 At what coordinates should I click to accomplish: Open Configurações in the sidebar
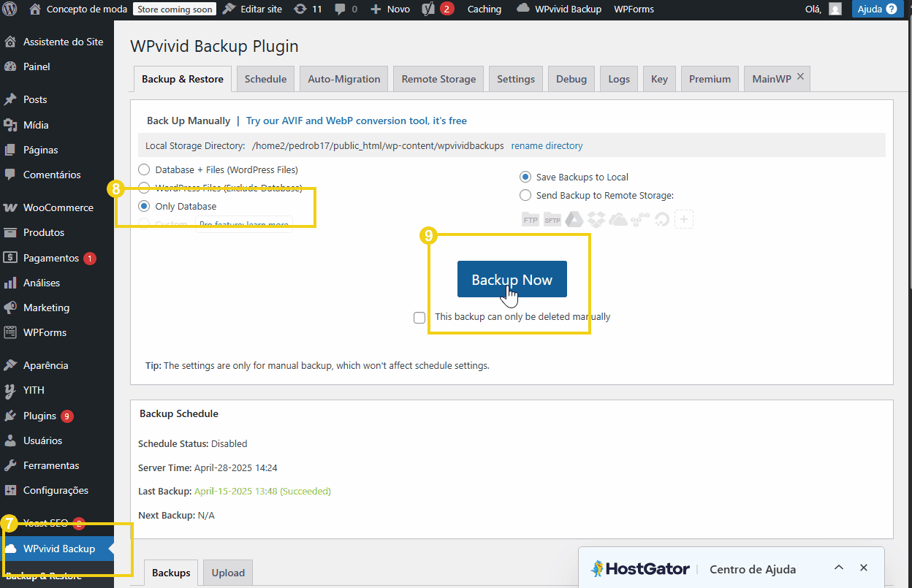click(57, 490)
